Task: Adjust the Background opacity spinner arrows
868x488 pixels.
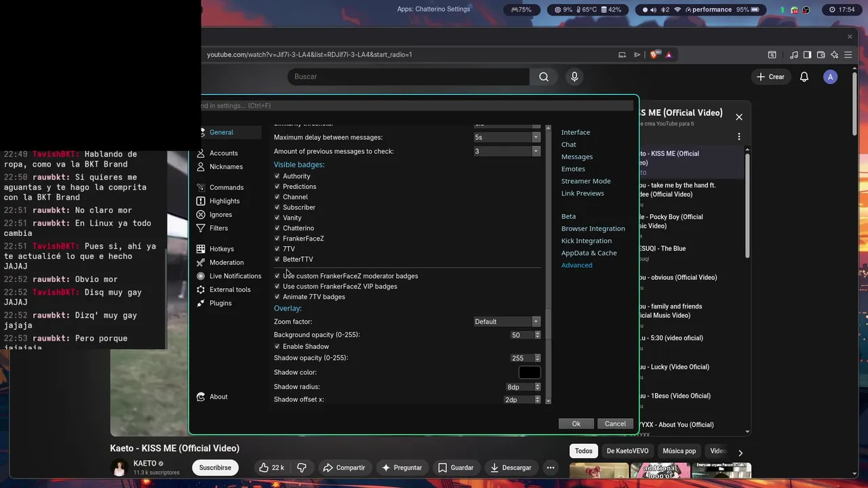Action: pyautogui.click(x=538, y=335)
